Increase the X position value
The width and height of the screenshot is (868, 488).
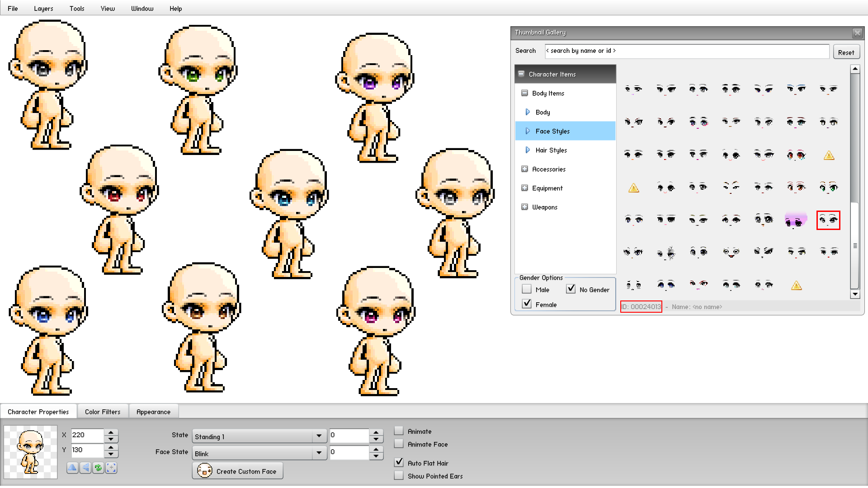[111, 432]
